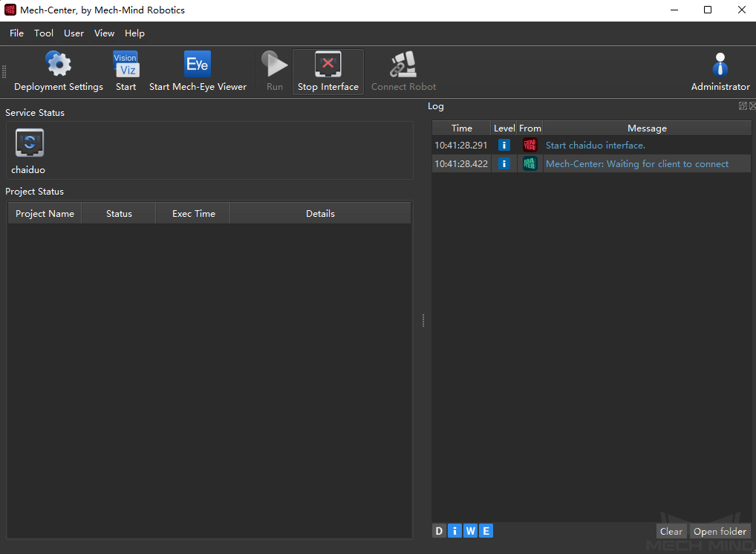The height and width of the screenshot is (554, 756).
Task: Click the log Level column header
Action: [x=504, y=128]
